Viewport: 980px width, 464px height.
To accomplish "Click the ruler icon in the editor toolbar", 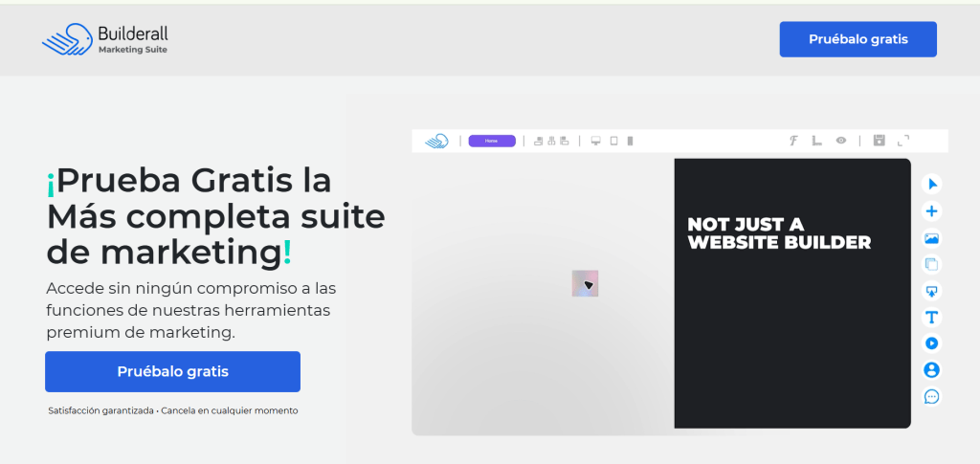I will click(817, 141).
